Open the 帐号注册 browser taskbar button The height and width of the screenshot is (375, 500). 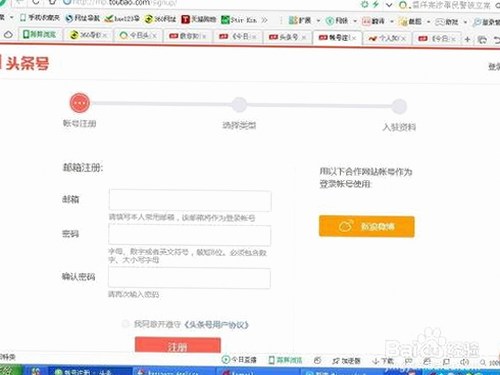[x=90, y=372]
